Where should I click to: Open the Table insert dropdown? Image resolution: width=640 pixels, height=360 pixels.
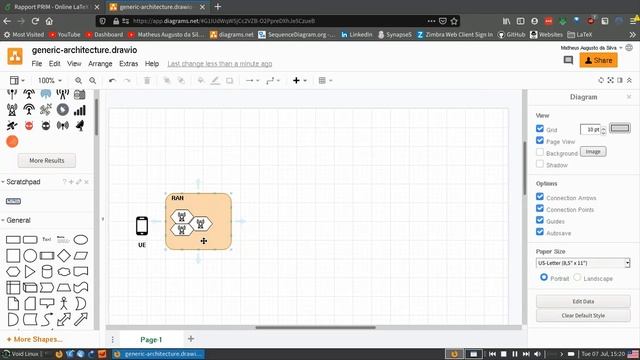coord(325,81)
